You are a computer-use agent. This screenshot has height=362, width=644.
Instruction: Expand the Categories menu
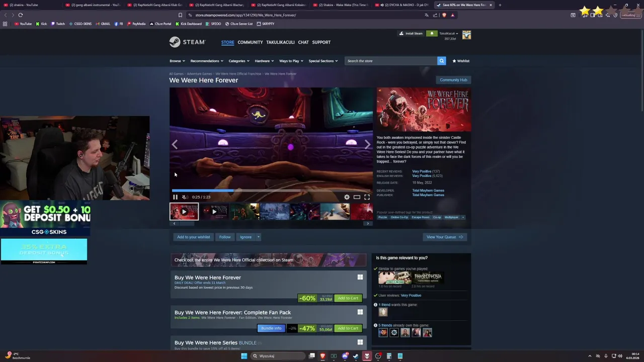click(x=238, y=61)
